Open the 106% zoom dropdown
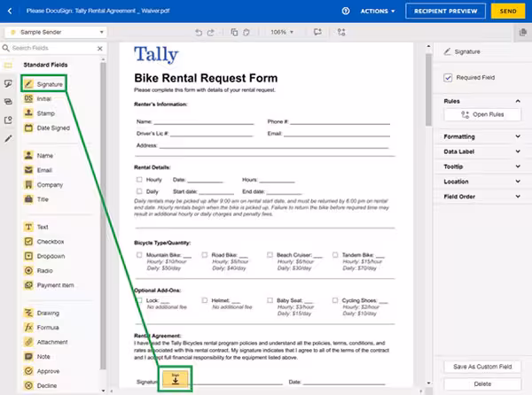 tap(282, 32)
